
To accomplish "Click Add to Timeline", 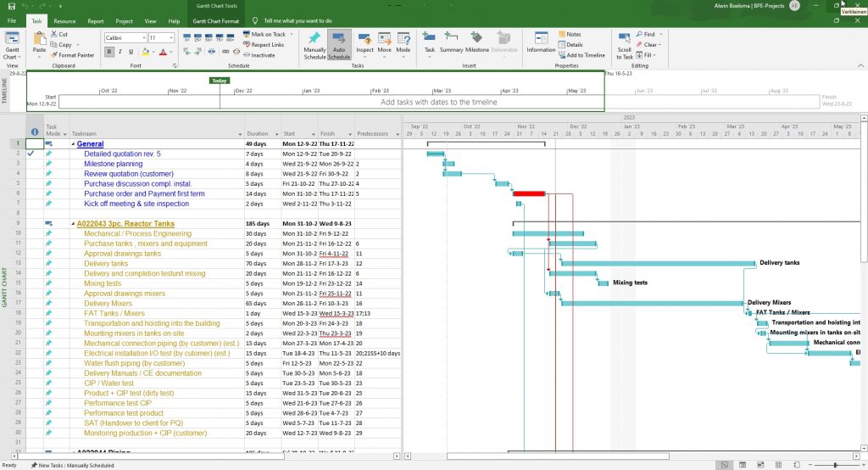I will [x=581, y=55].
